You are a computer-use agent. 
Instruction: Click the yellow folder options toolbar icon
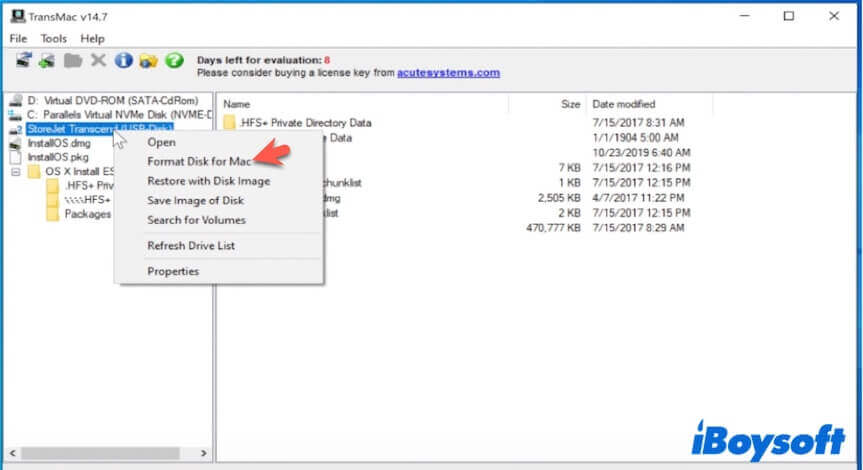[149, 61]
